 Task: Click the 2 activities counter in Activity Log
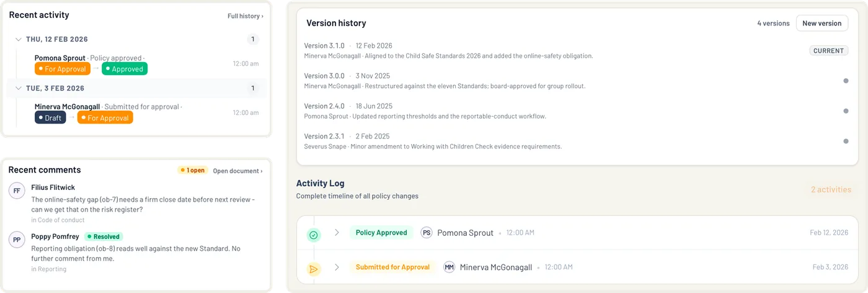click(x=831, y=189)
